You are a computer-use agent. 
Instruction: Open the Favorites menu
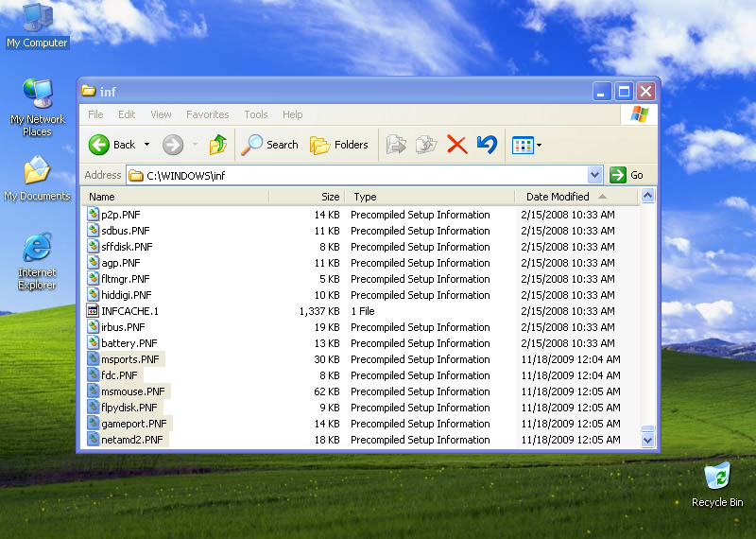208,114
